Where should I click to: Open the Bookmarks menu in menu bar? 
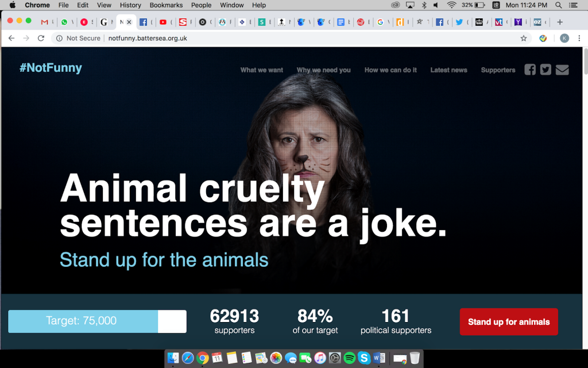pyautogui.click(x=166, y=5)
